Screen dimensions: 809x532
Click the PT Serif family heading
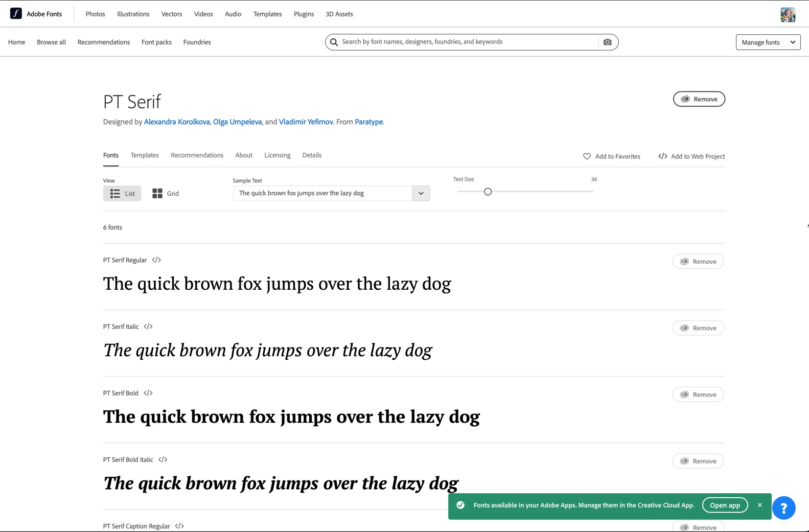(x=132, y=102)
